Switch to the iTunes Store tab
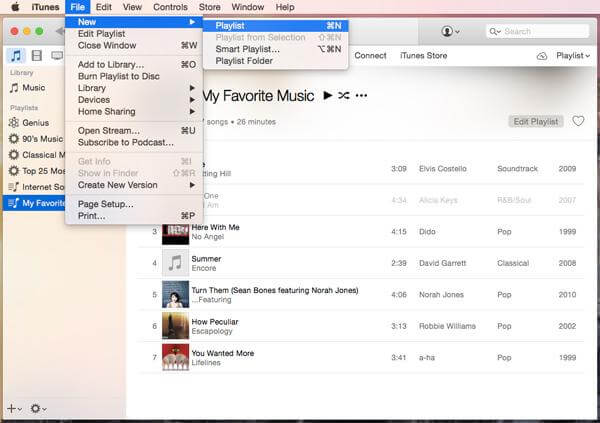This screenshot has width=600, height=423. [424, 56]
